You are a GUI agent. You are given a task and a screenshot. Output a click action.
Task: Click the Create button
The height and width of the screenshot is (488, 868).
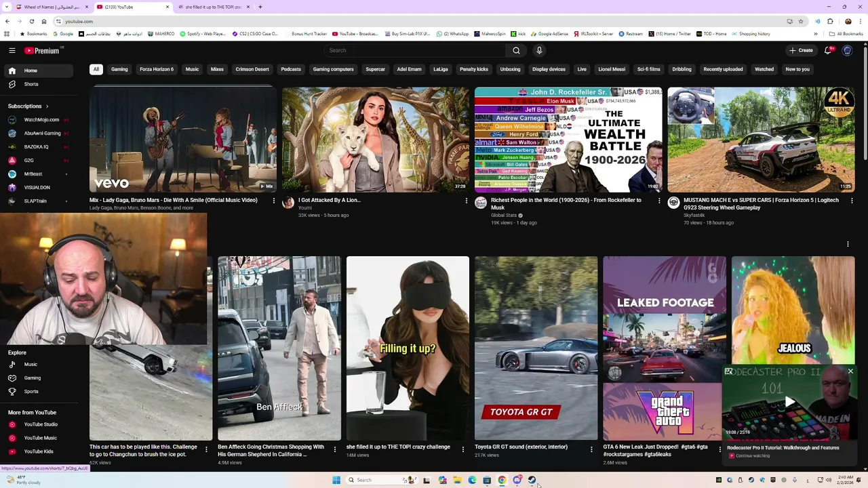[x=801, y=50]
